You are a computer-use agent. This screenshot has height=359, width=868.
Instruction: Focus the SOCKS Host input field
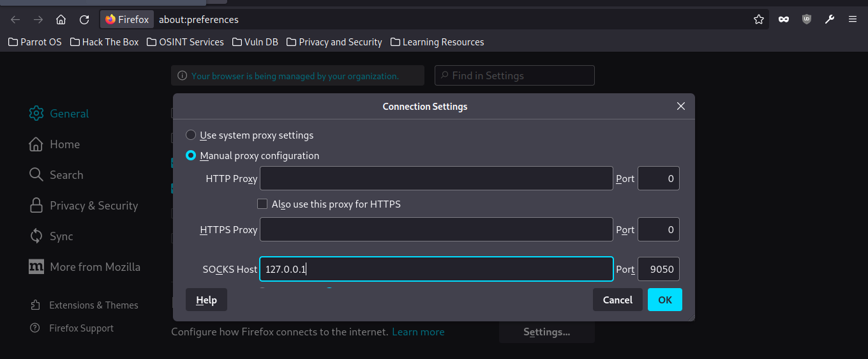pos(437,270)
